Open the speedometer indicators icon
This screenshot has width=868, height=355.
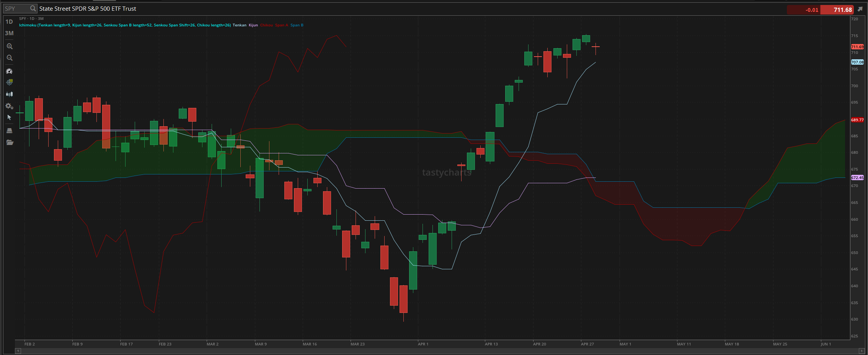(x=10, y=71)
